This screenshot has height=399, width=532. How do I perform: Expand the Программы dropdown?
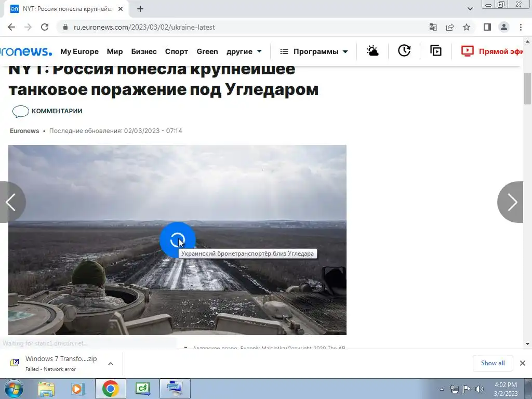click(314, 51)
